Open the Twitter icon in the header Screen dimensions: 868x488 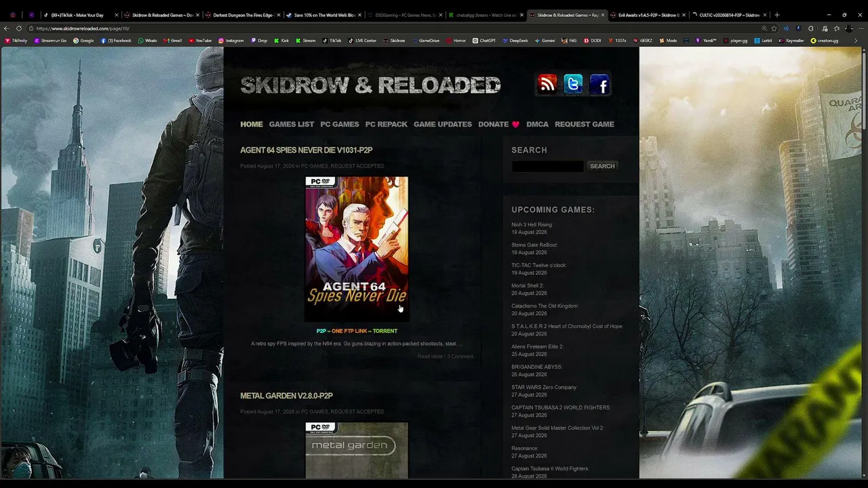tap(573, 84)
